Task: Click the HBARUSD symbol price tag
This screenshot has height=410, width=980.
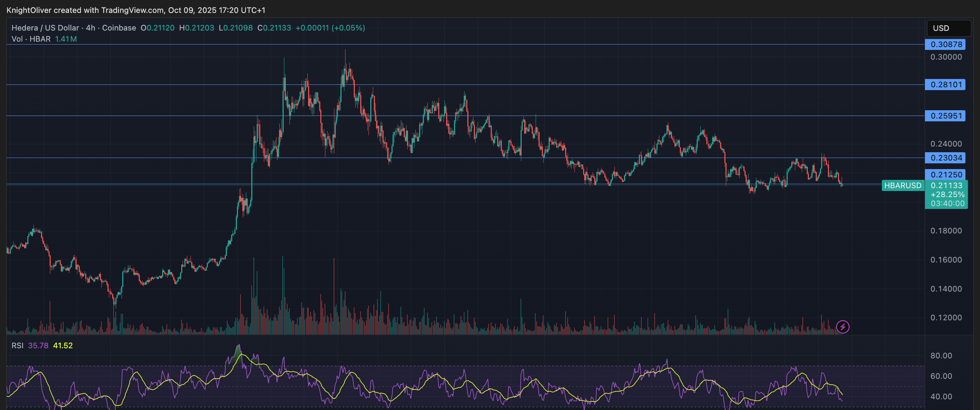Action: (902, 185)
